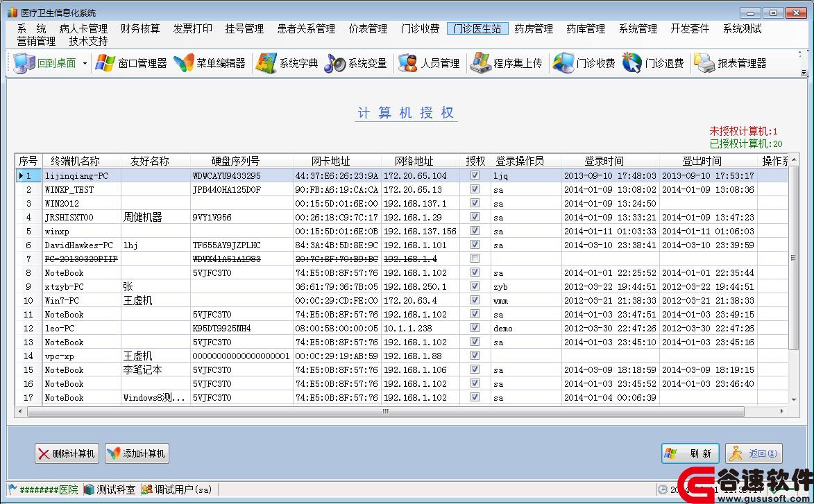This screenshot has height=504, width=814.
Task: Expand toolbar overflow options arrow
Action: pos(804,72)
